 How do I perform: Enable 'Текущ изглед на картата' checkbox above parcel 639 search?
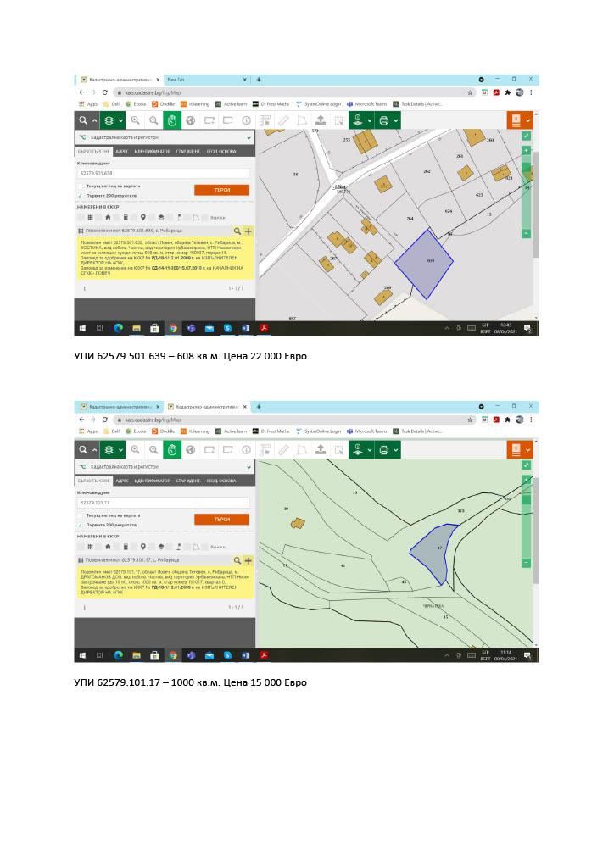tap(81, 186)
